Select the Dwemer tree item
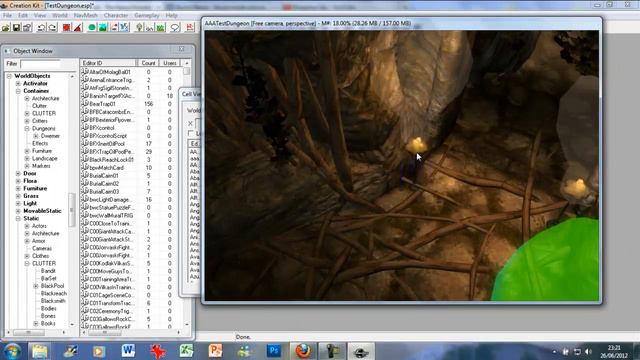This screenshot has width=640, height=360. tap(50, 136)
